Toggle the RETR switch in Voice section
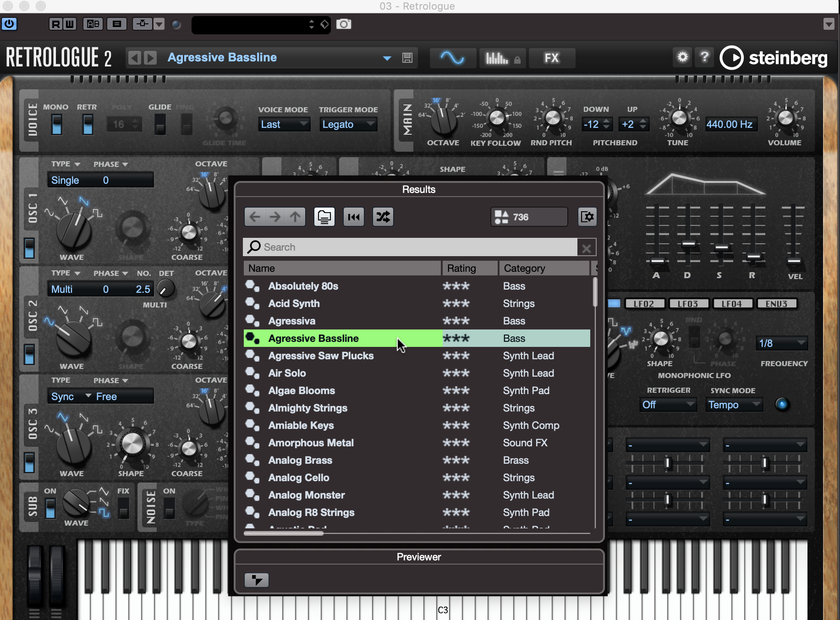 pyautogui.click(x=88, y=125)
